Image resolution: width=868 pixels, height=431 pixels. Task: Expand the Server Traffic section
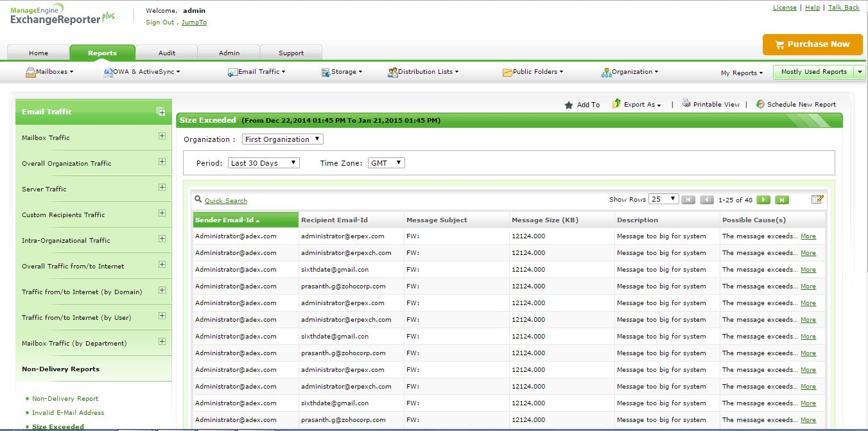tap(162, 188)
